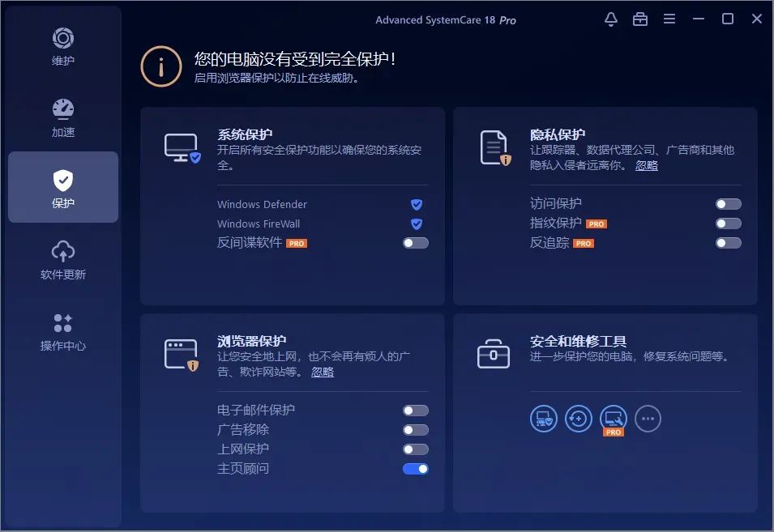Click the 系统保护 monitor shield icon

point(182,148)
